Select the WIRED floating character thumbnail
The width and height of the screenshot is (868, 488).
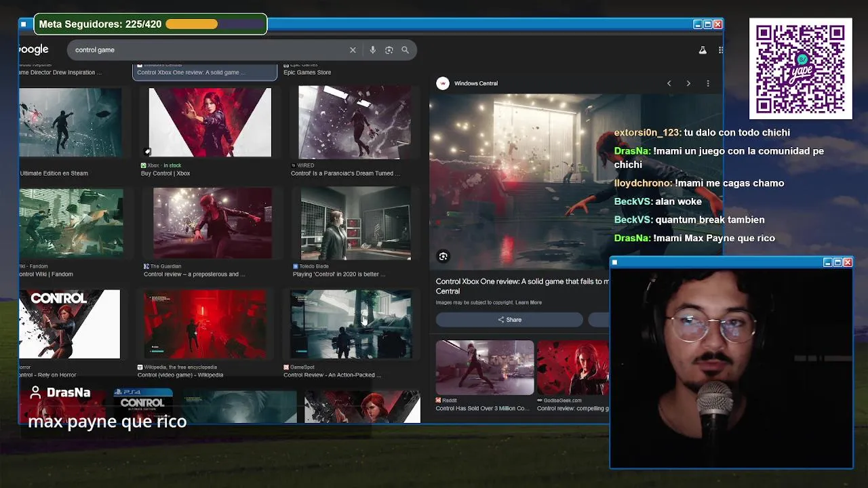[354, 123]
